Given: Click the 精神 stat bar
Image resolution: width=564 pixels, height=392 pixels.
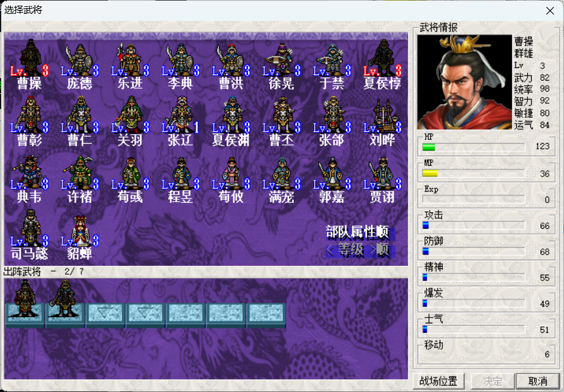Looking at the screenshot, I should point(473,277).
